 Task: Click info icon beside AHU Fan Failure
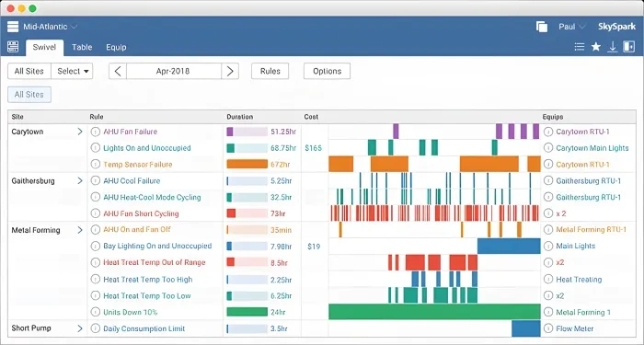96,132
